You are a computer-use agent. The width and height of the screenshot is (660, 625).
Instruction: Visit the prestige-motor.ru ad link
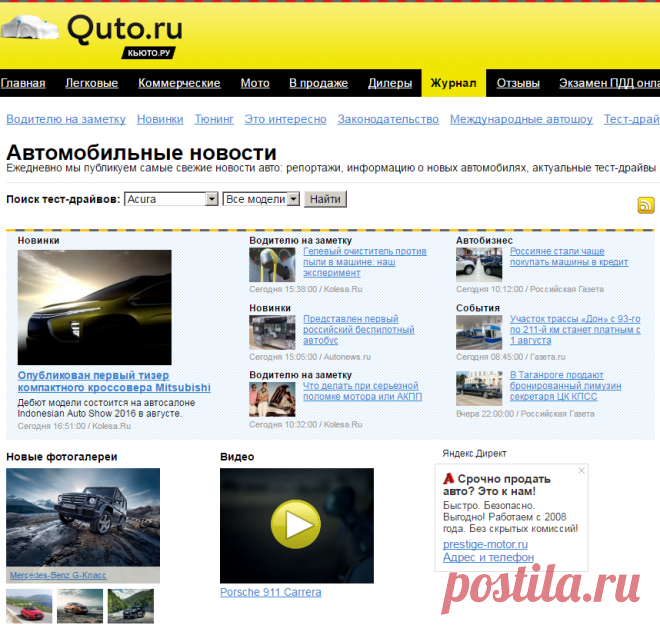(x=485, y=545)
